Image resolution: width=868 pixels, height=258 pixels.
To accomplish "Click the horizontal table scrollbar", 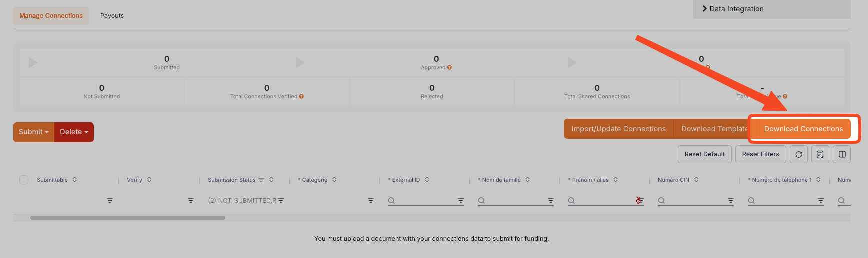I will click(x=128, y=218).
